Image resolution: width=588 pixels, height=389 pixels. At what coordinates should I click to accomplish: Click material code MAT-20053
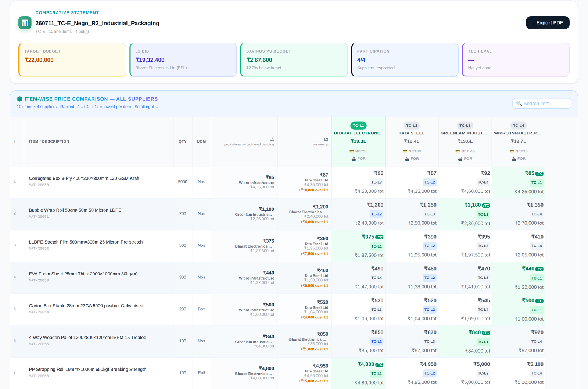point(39,280)
